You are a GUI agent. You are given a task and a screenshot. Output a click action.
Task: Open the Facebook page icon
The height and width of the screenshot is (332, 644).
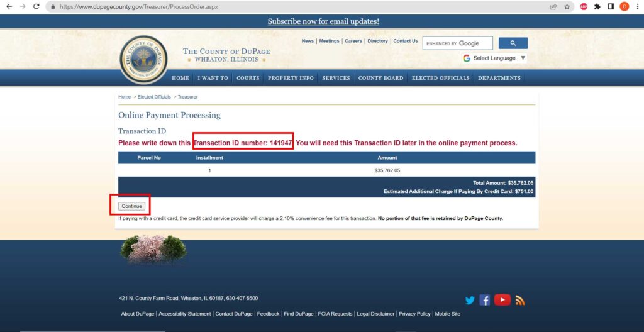coord(485,300)
